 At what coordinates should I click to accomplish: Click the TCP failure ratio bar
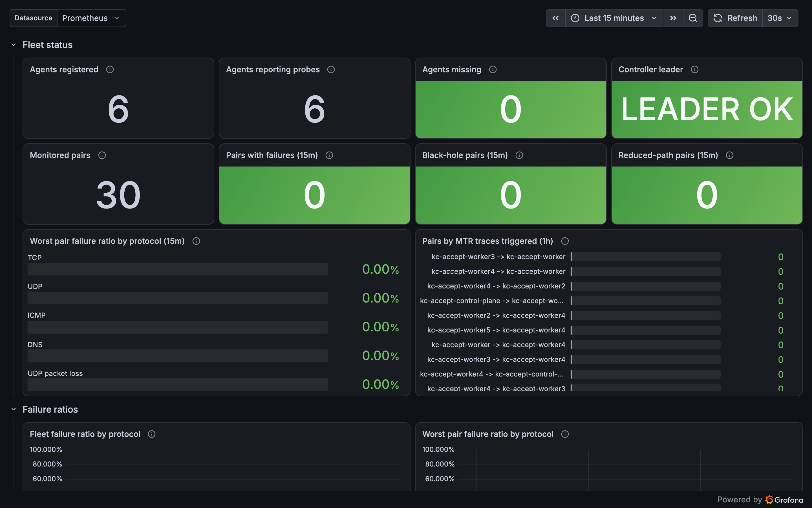[178, 269]
